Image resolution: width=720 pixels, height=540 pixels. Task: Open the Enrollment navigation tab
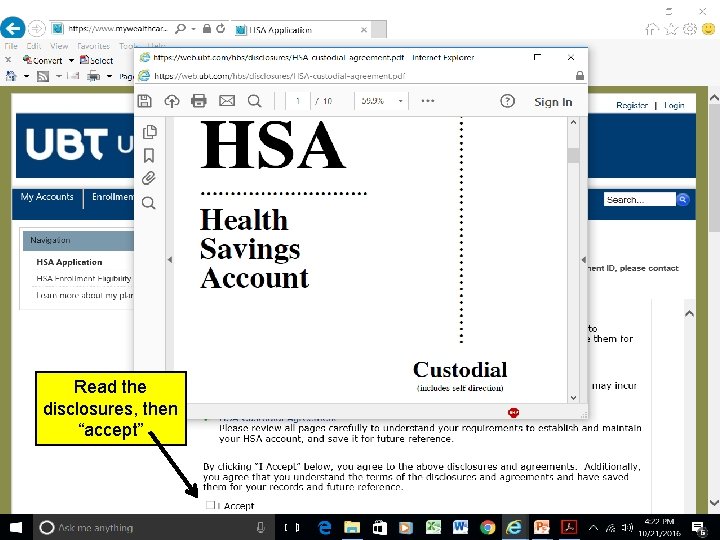pyautogui.click(x=112, y=197)
